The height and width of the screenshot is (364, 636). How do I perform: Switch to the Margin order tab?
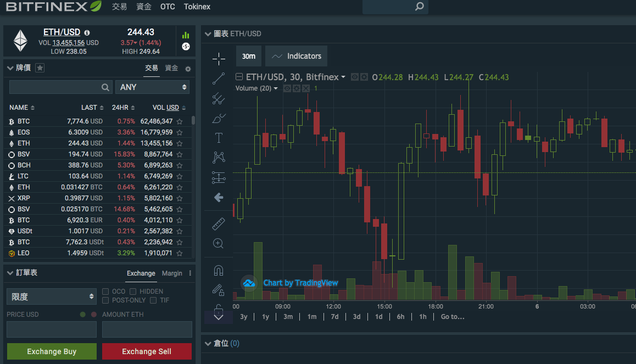[172, 273]
